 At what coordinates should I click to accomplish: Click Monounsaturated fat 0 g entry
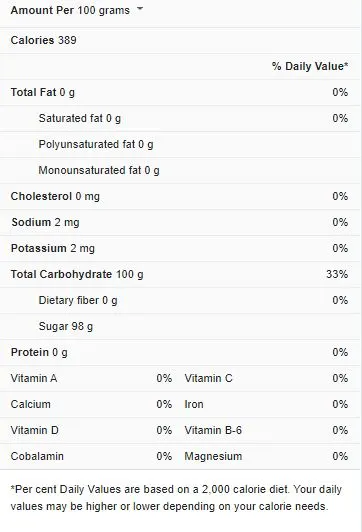click(99, 170)
